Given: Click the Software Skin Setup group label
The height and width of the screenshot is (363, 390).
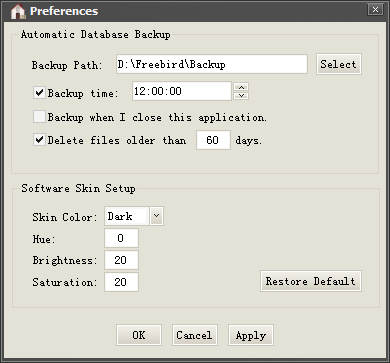Looking at the screenshot, I should tap(79, 188).
